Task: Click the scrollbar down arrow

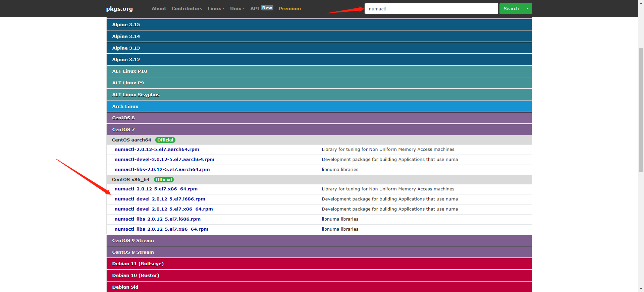Action: [x=641, y=289]
